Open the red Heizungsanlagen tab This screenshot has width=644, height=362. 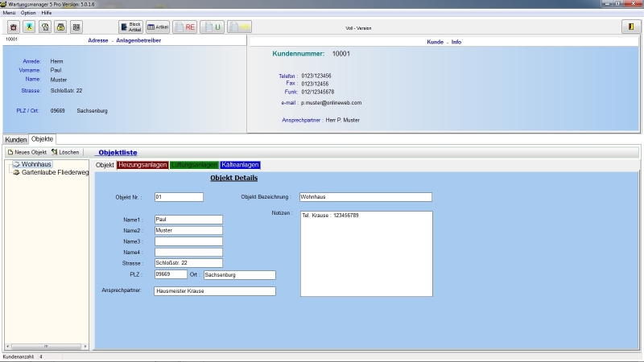point(142,165)
